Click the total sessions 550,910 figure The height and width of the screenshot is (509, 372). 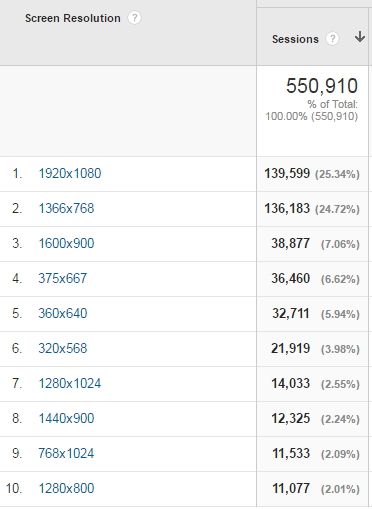(322, 86)
